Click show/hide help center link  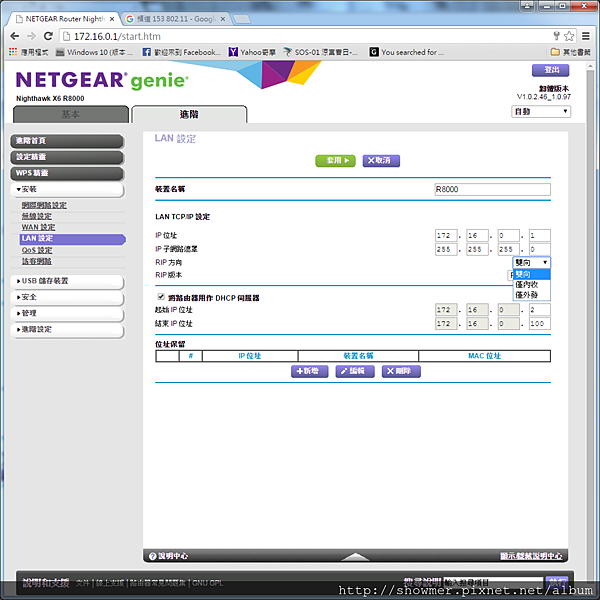(531, 556)
